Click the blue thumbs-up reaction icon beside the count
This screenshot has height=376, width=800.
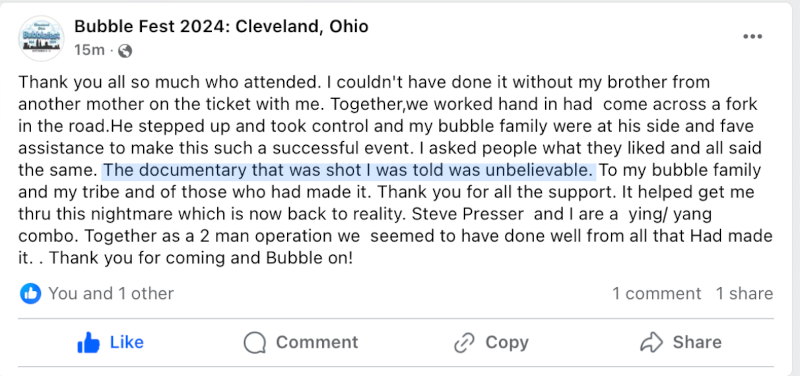pos(31,294)
